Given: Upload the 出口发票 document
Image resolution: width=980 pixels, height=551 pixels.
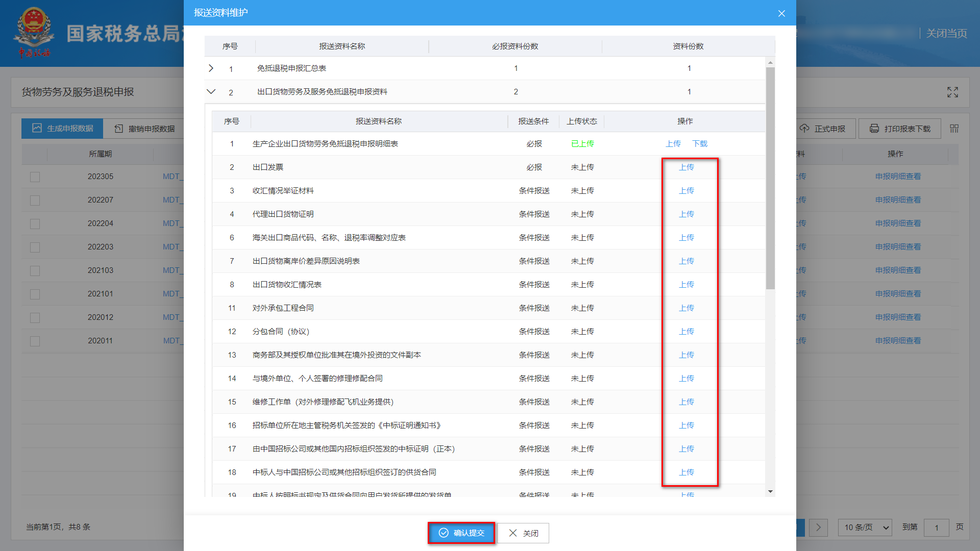Looking at the screenshot, I should (687, 167).
